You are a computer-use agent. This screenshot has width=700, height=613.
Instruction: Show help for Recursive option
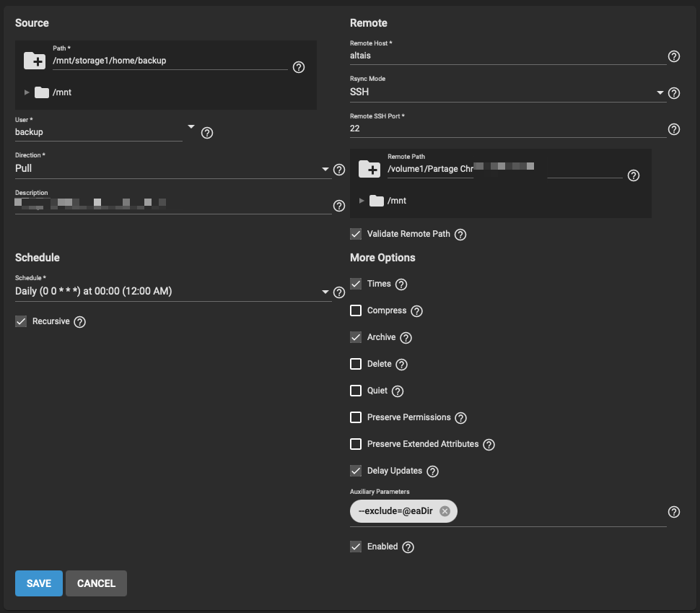click(80, 322)
